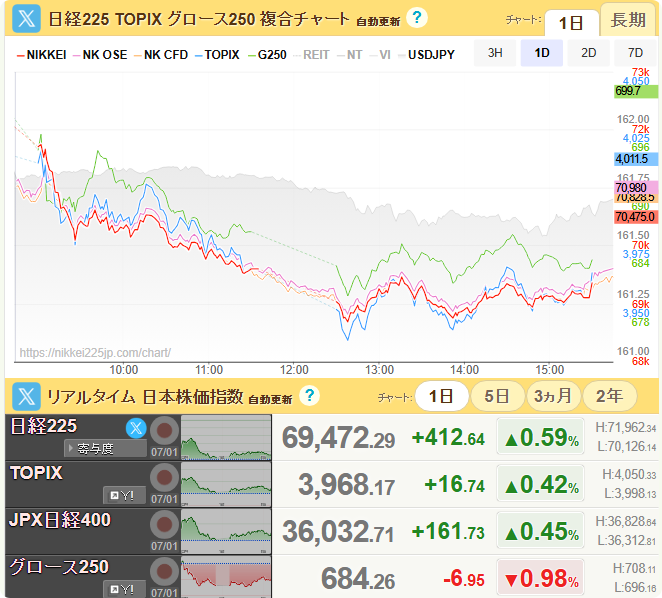The height and width of the screenshot is (598, 662).
Task: Click the ▲0.42% change box
Action: (x=540, y=484)
